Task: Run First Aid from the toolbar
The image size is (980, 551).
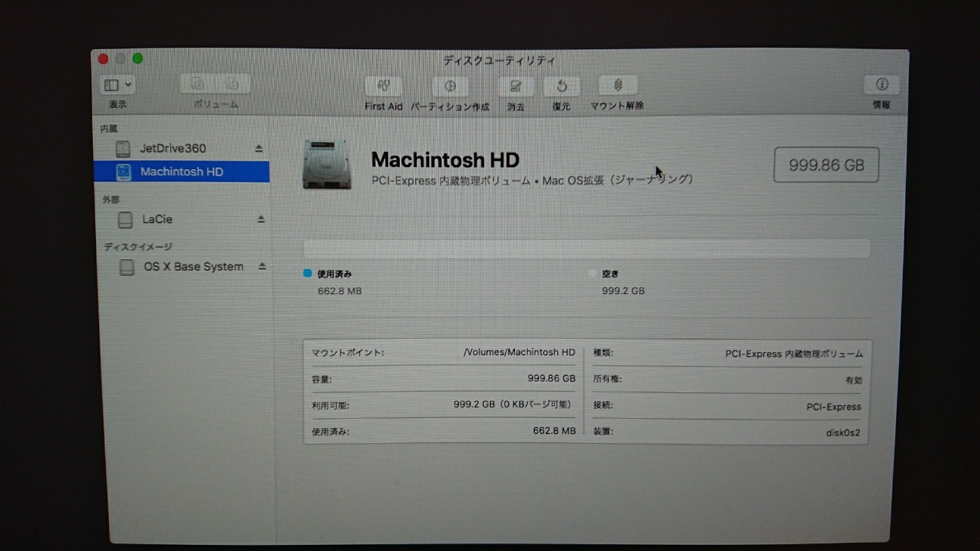Action: [x=383, y=85]
